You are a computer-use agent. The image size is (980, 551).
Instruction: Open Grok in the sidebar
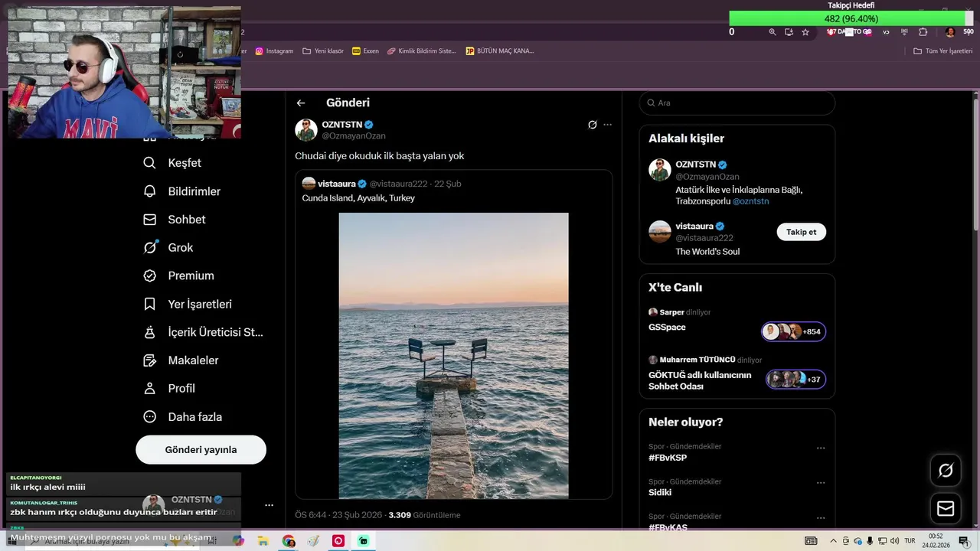[168, 248]
